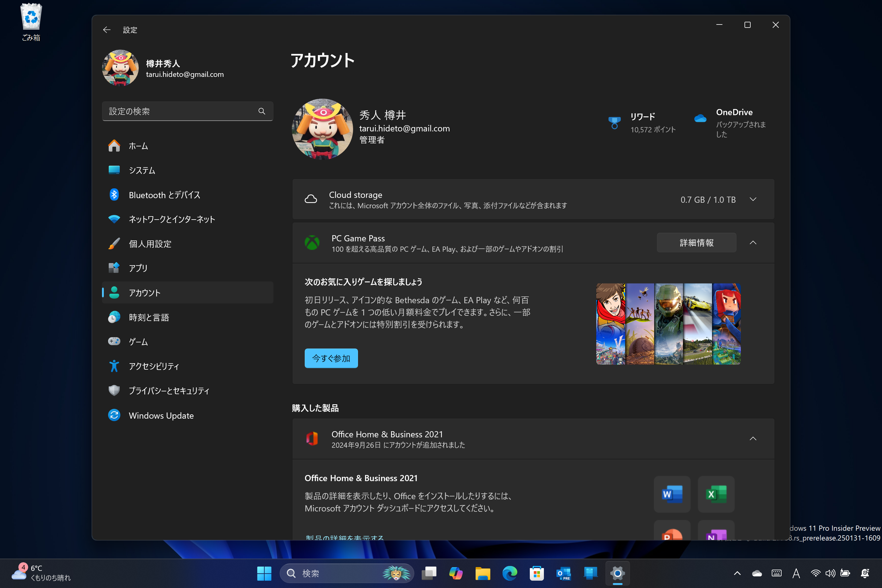Click the Xbox logo beside PC Game Pass
The height and width of the screenshot is (588, 882).
pyautogui.click(x=312, y=243)
